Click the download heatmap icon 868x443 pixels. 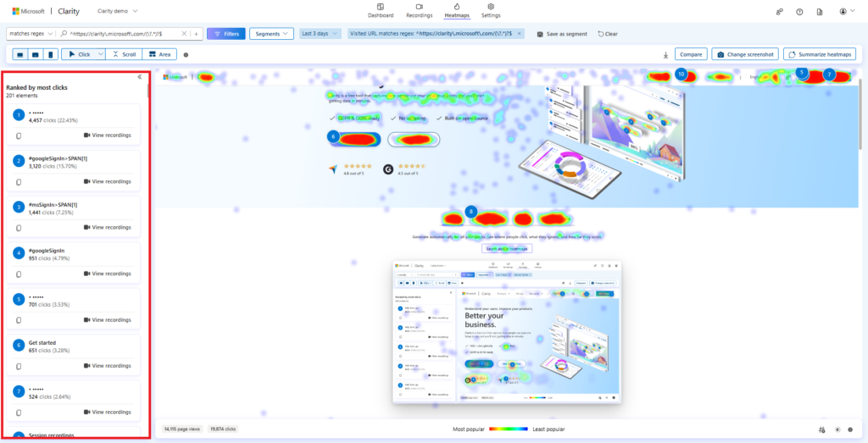665,54
